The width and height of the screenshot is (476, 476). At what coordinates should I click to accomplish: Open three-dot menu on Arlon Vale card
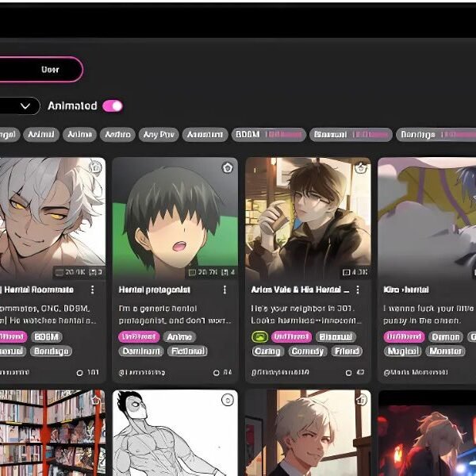[358, 290]
